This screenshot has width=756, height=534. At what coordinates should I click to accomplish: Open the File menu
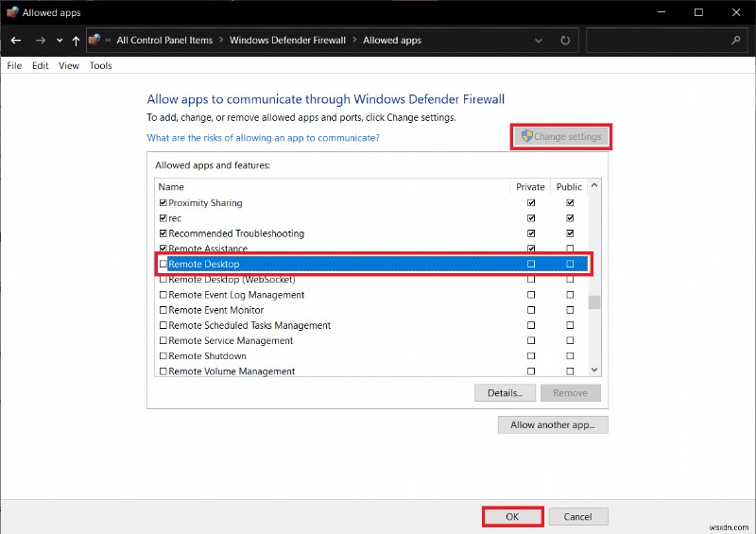click(x=14, y=65)
